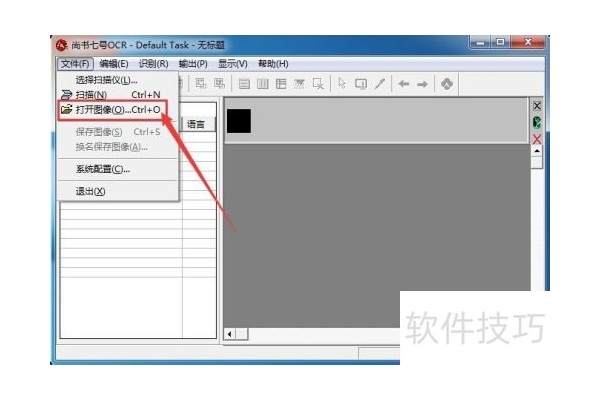The image size is (600, 400).
Task: Open the 输出(P) menu
Action: click(193, 64)
